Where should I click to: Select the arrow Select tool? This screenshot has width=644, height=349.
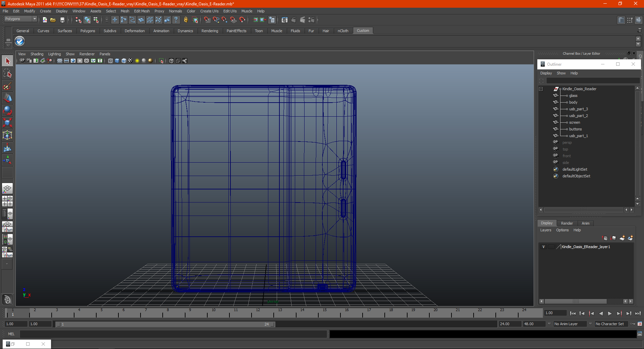(7, 61)
